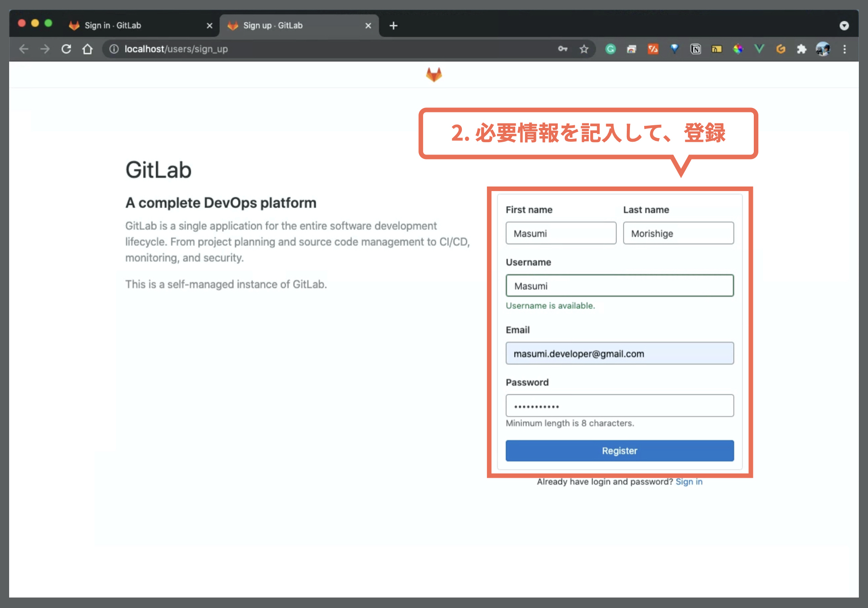Click the GitLab fox logo in header

coord(434,75)
